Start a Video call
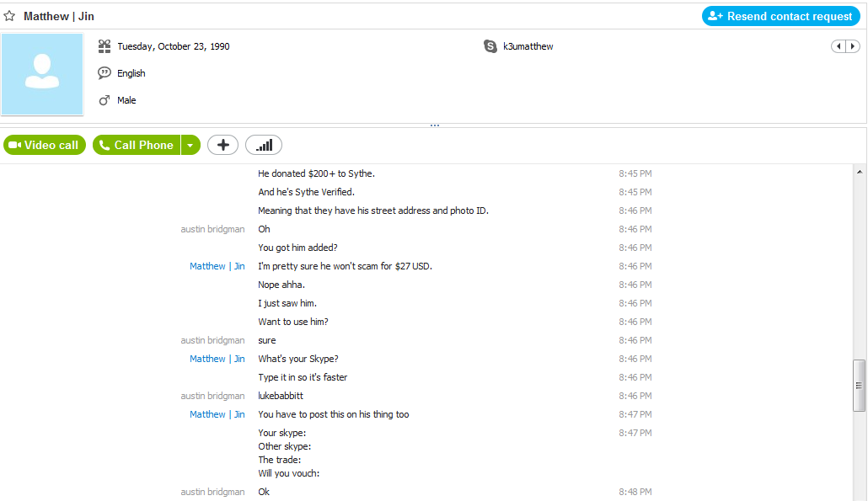The image size is (868, 501). (x=45, y=145)
